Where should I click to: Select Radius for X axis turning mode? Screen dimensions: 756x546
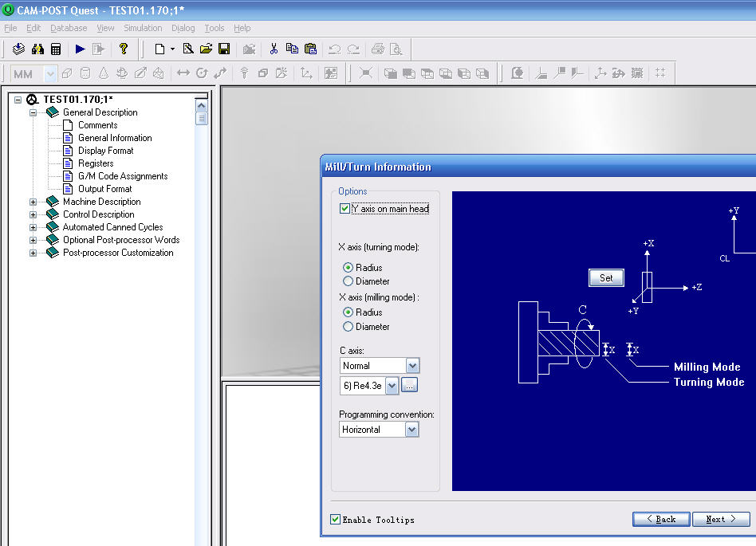(x=348, y=268)
